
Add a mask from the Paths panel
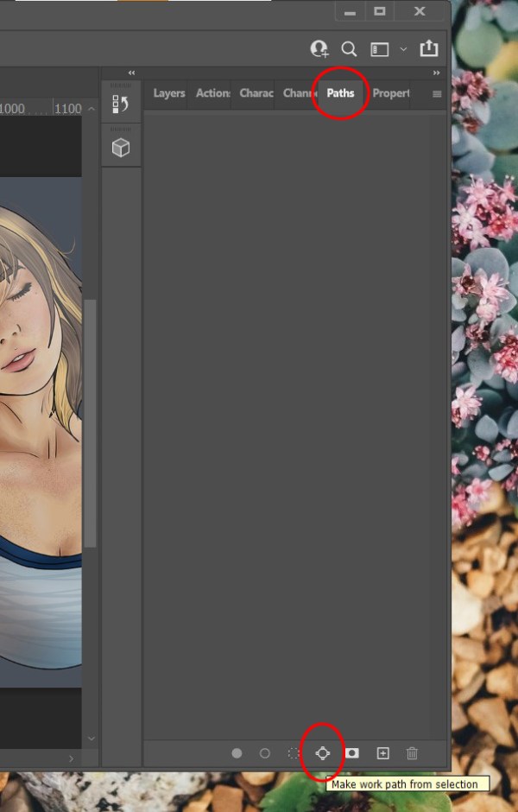click(x=352, y=753)
